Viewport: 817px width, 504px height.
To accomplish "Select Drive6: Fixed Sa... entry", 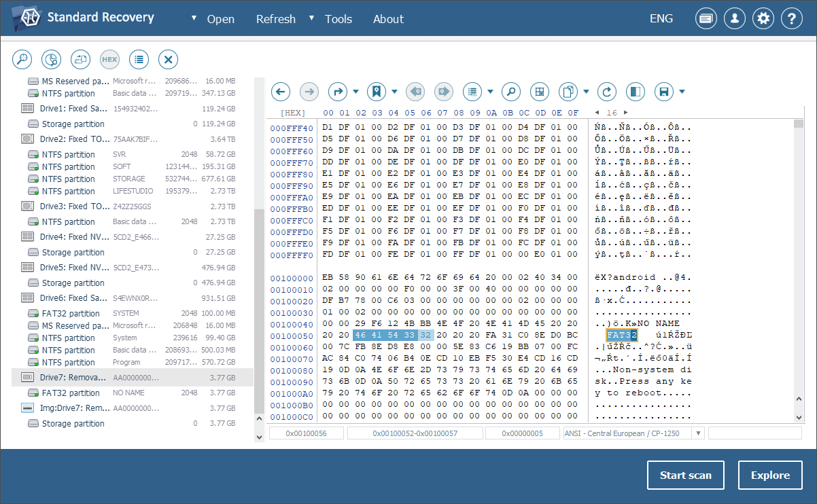I will click(132, 298).
